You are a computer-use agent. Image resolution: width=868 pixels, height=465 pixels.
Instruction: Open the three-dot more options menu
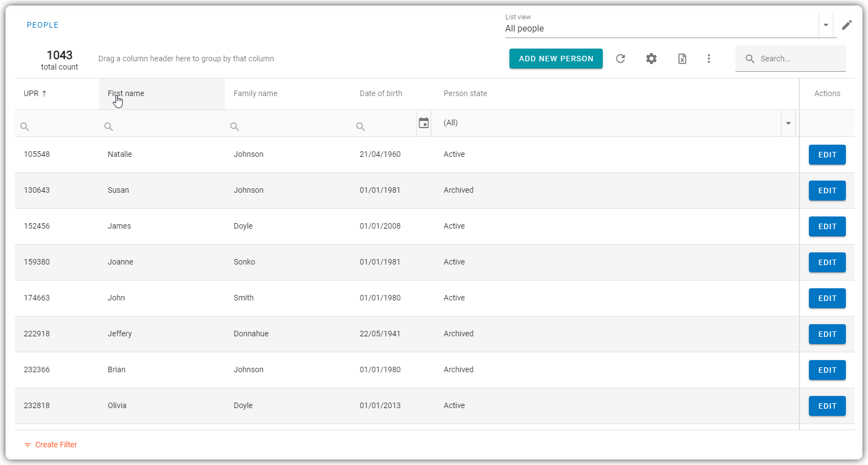709,59
